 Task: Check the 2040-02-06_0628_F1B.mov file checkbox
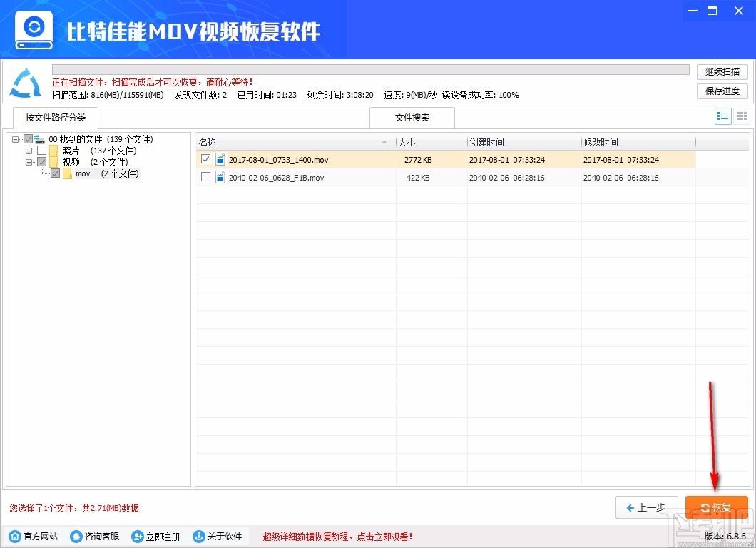pyautogui.click(x=206, y=176)
